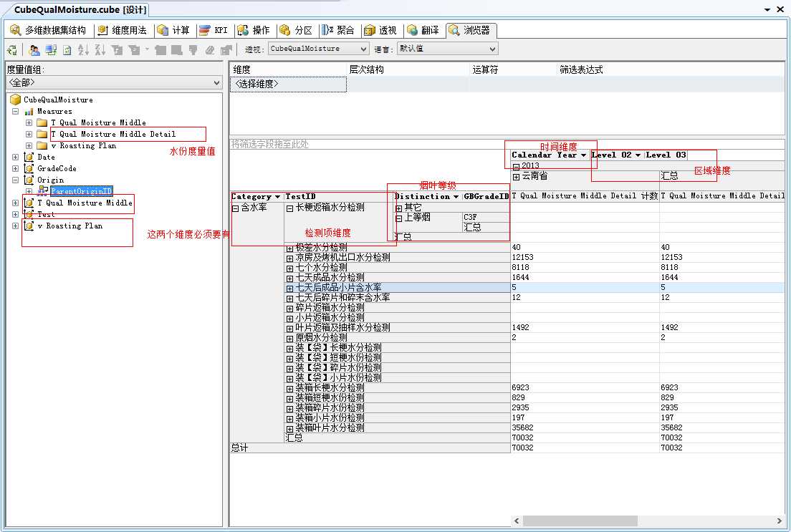Expand the 装箱叶片水分检测 row

(x=289, y=429)
